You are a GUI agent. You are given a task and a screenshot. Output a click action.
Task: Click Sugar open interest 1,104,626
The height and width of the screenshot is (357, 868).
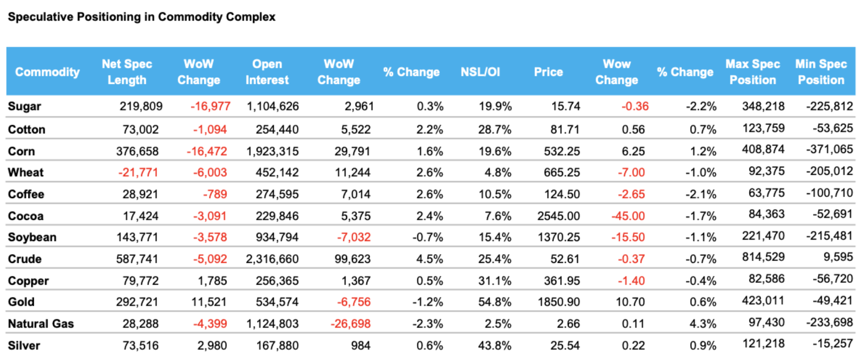(273, 106)
